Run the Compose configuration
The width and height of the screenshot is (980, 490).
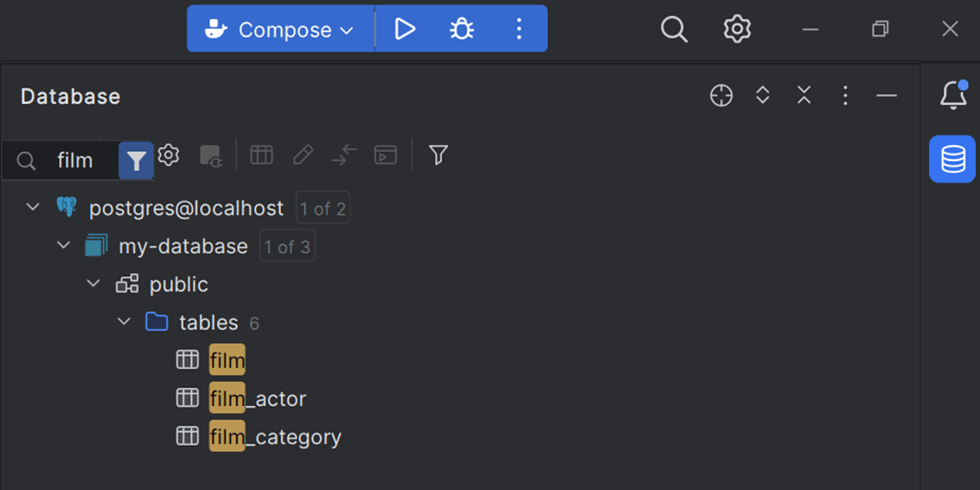click(405, 29)
